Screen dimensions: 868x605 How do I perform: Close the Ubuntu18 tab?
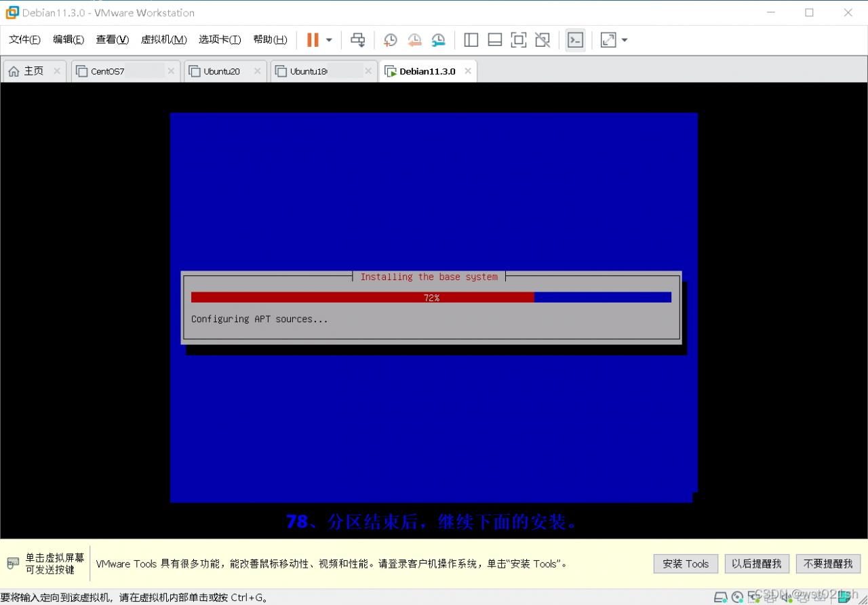368,71
